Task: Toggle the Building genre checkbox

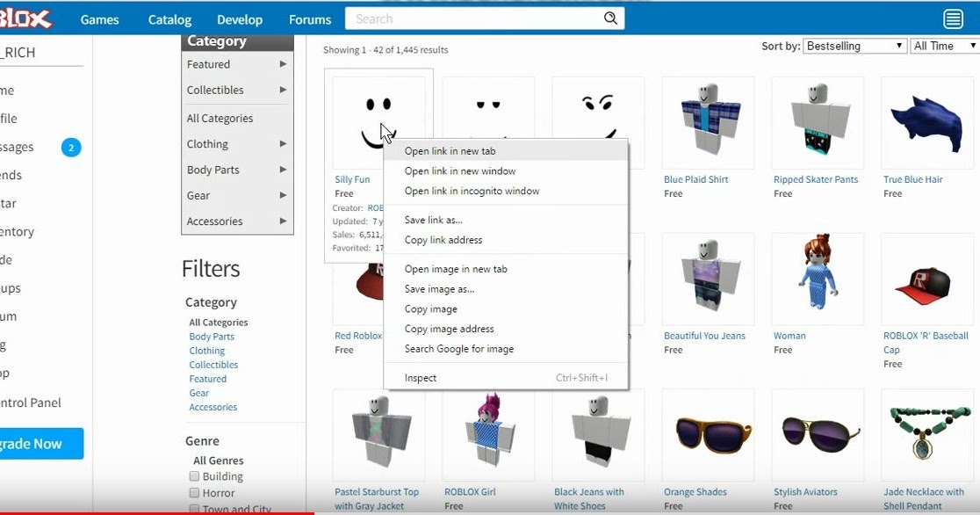Action: coord(194,476)
